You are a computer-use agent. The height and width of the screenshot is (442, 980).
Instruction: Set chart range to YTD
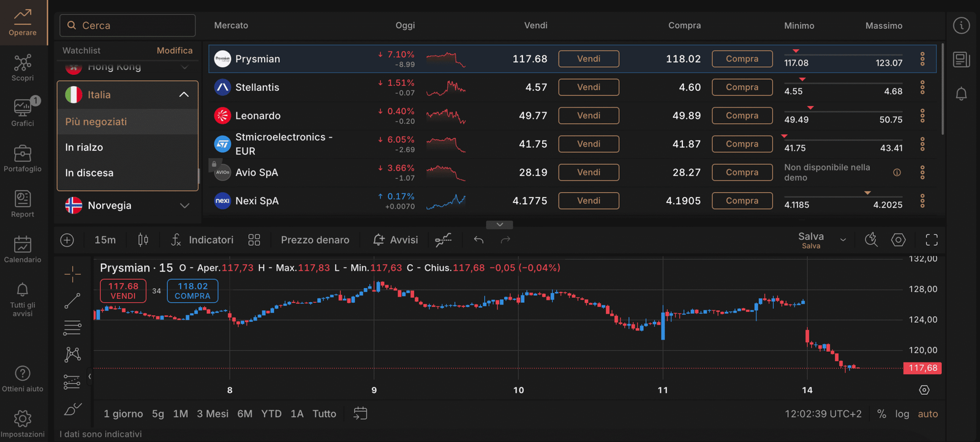tap(271, 414)
